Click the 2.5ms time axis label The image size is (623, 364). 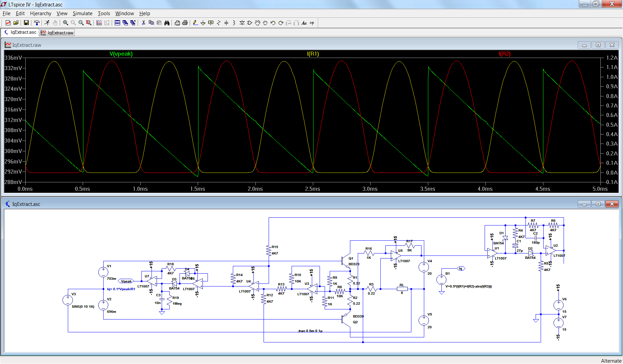point(313,189)
